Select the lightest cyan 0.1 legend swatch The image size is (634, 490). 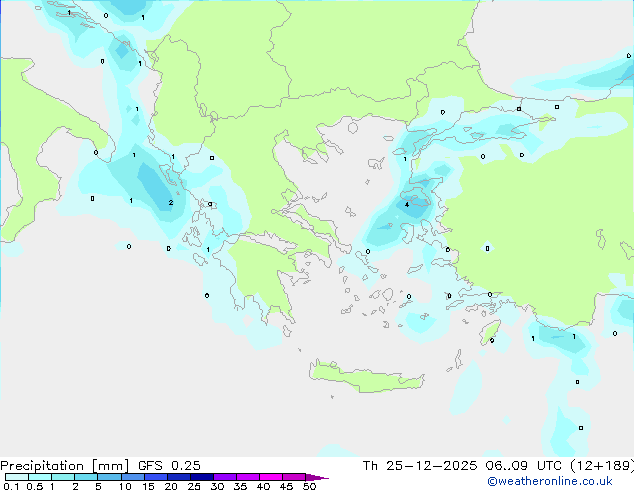pyautogui.click(x=16, y=477)
